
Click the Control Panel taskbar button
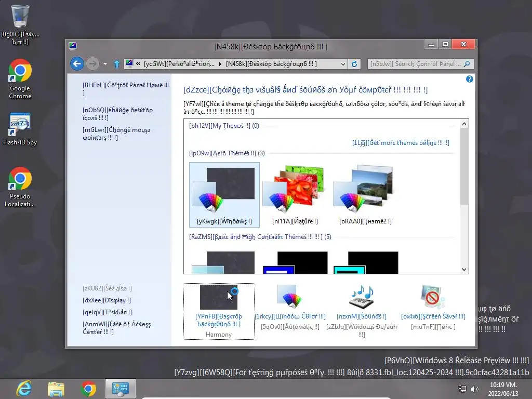click(x=121, y=389)
